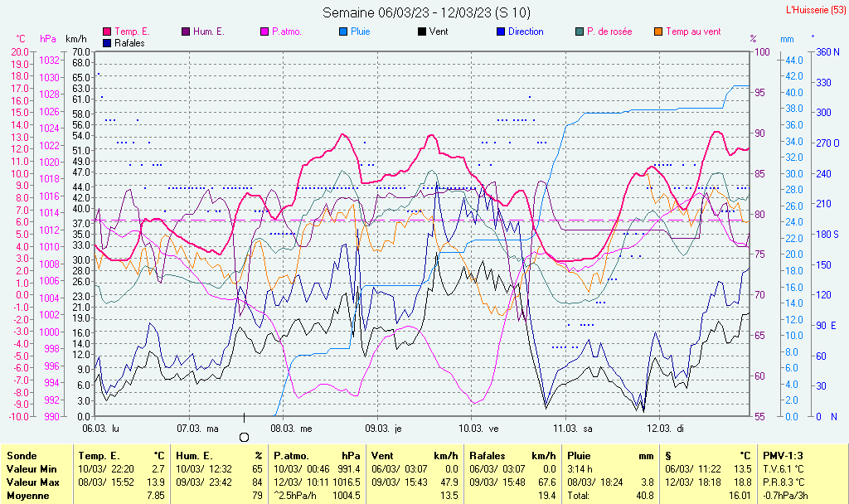
Task: Click the temperature average 7.85
Action: tap(156, 496)
